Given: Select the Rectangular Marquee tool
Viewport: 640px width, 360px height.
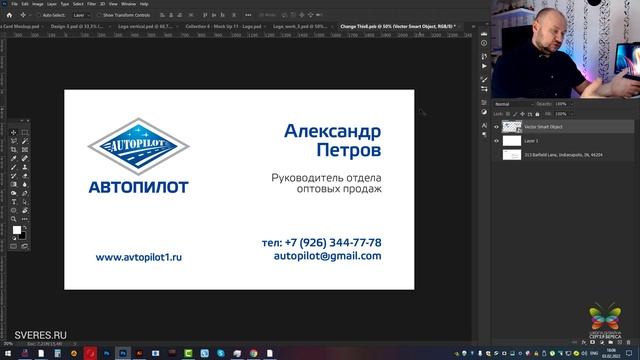Looking at the screenshot, I should click(25, 132).
